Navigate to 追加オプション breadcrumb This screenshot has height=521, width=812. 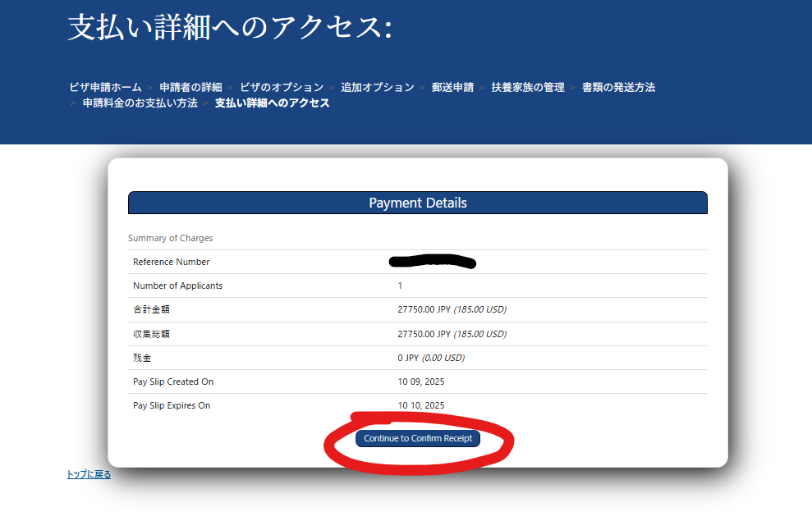pos(378,87)
